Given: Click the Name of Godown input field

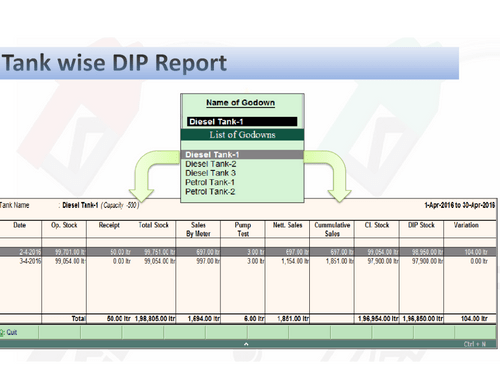Looking at the screenshot, I should pos(242,122).
